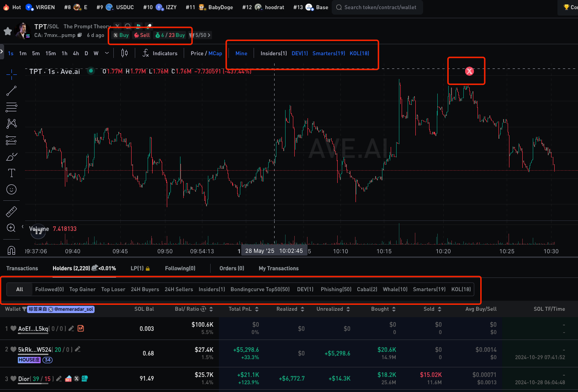Toggle the magnet snap mode
The image size is (578, 392).
point(11,250)
